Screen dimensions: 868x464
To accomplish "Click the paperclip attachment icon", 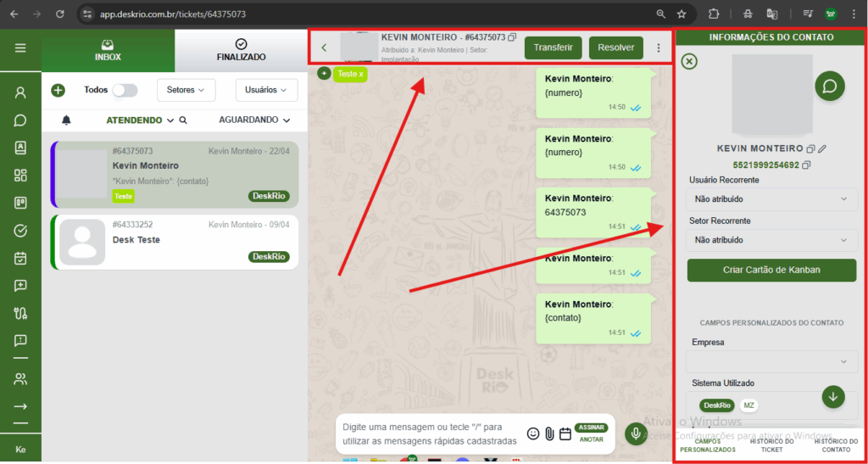I will (x=549, y=434).
